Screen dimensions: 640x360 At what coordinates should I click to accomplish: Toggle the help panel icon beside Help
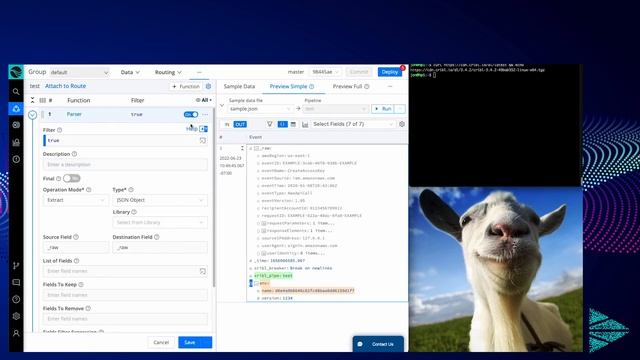click(x=203, y=129)
